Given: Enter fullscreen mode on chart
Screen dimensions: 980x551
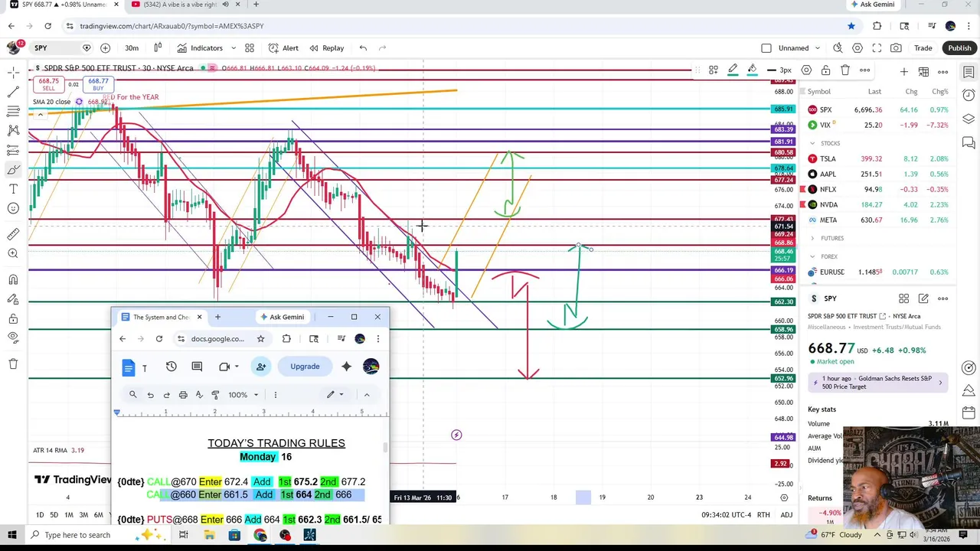Looking at the screenshot, I should coord(877,48).
